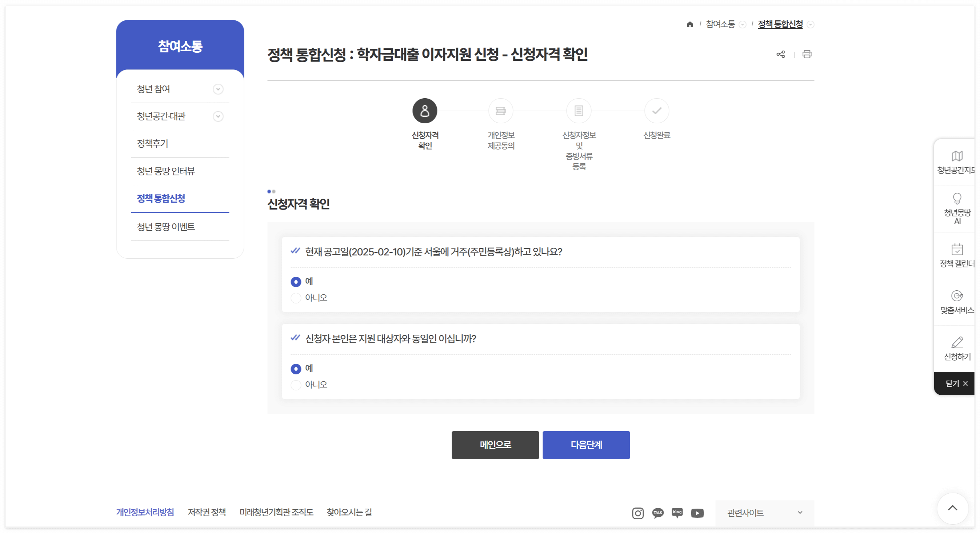
Task: Click the 다음단계 button
Action: (x=586, y=445)
